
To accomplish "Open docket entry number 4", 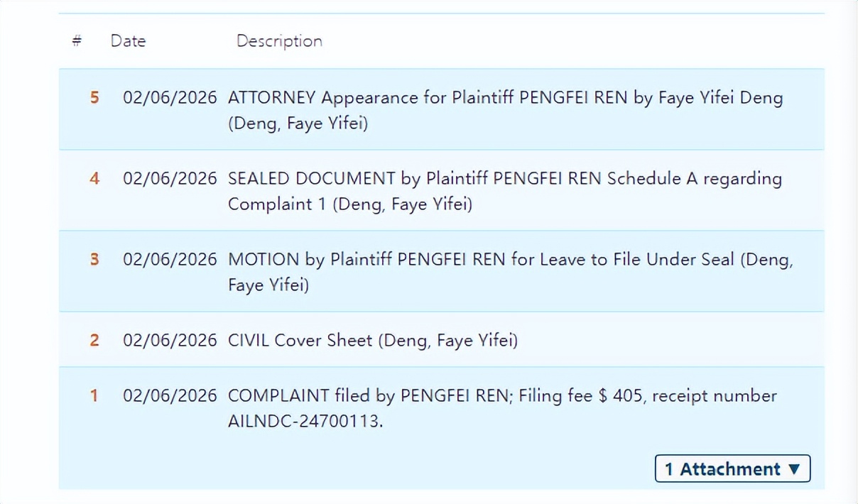I will point(94,178).
